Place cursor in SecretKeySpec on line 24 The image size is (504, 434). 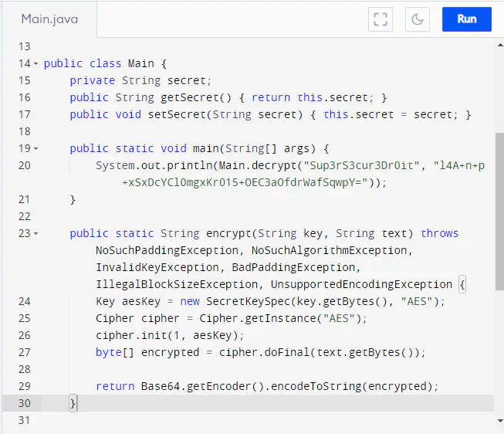(x=248, y=301)
